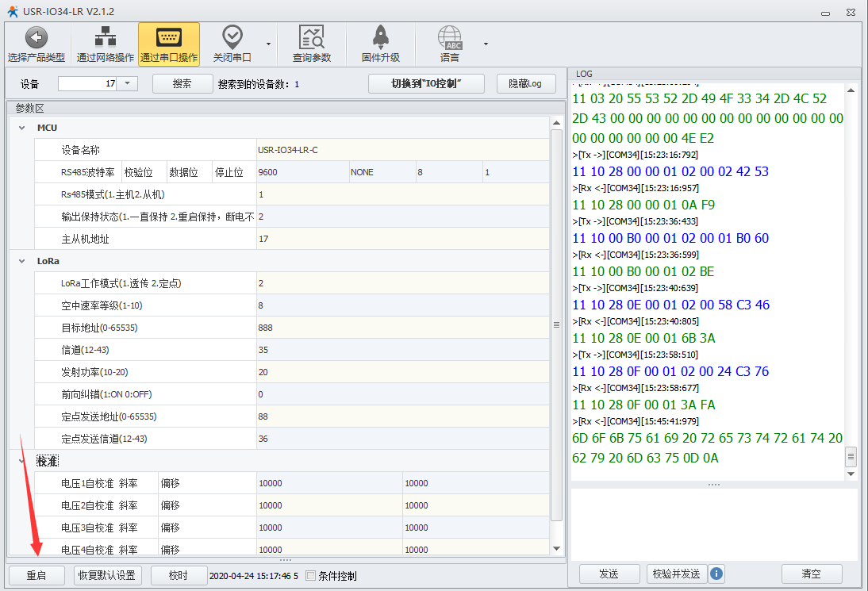
Task: Click log line '11 10 28 0F 00 01 3A FA'
Action: pyautogui.click(x=643, y=405)
